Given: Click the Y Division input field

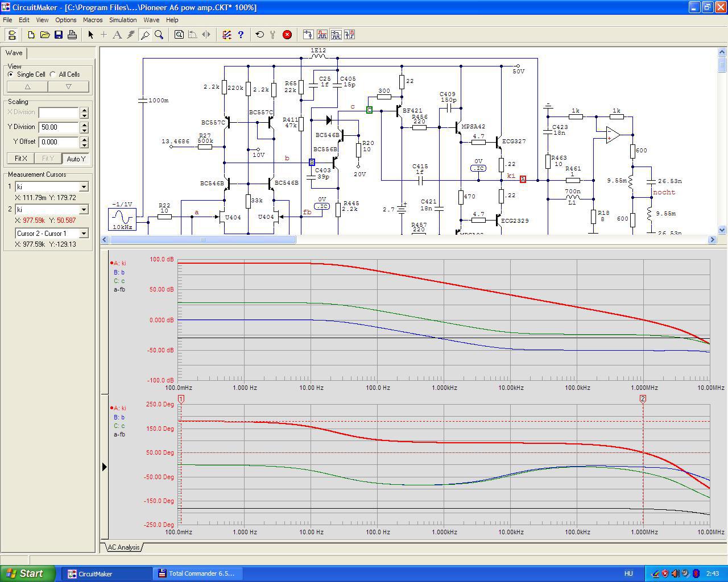Looking at the screenshot, I should pyautogui.click(x=59, y=127).
